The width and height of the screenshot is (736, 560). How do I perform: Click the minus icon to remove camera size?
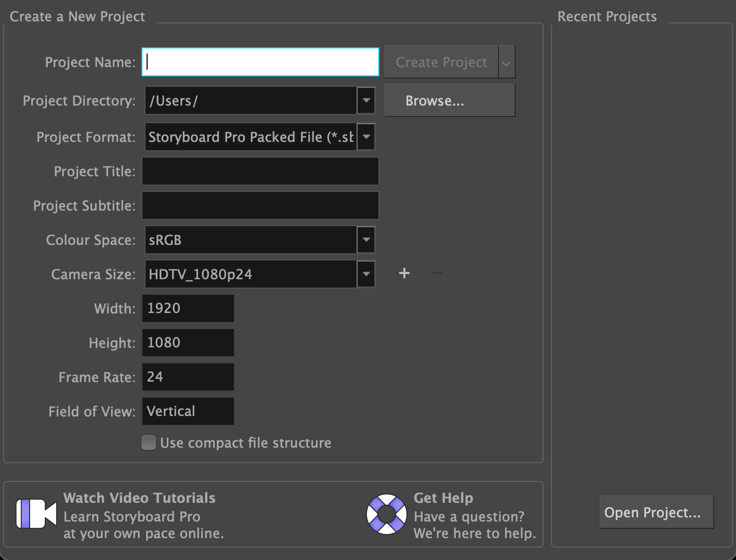click(437, 274)
